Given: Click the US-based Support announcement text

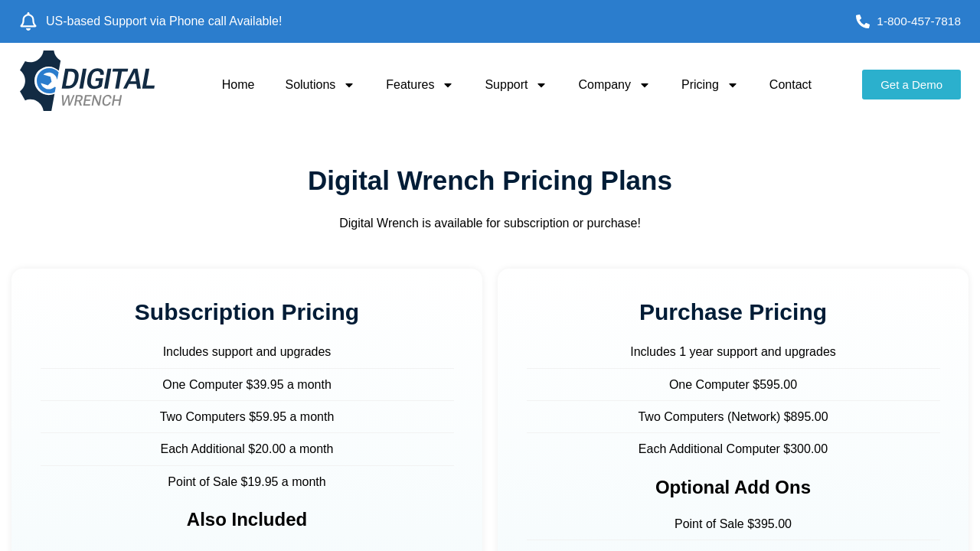Looking at the screenshot, I should click(164, 21).
